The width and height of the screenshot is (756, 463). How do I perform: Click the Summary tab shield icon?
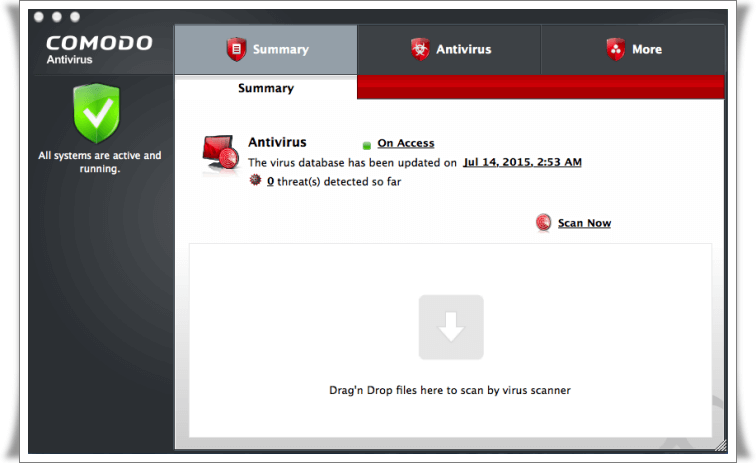[x=236, y=49]
